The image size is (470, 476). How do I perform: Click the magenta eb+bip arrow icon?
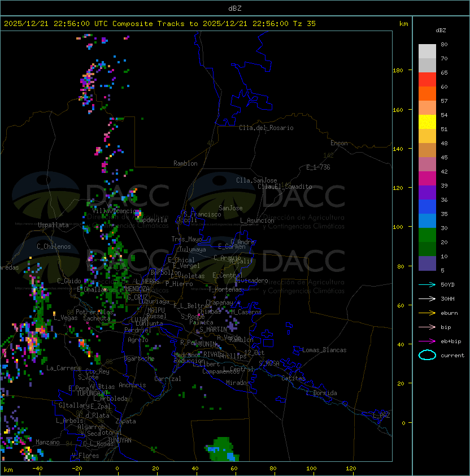tap(427, 341)
